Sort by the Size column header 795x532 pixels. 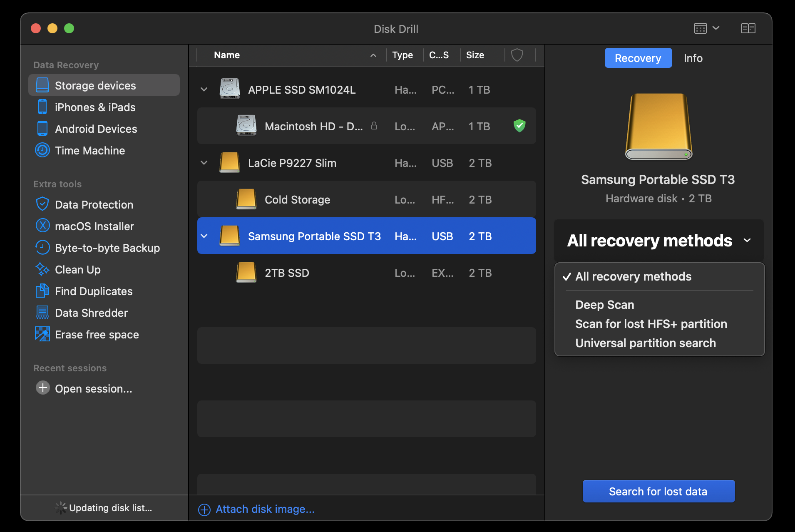point(475,55)
